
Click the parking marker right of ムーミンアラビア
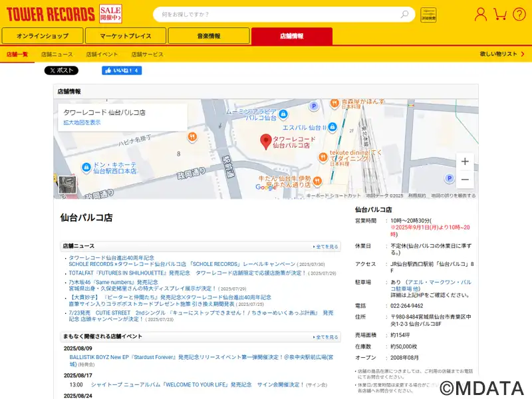pyautogui.click(x=314, y=106)
